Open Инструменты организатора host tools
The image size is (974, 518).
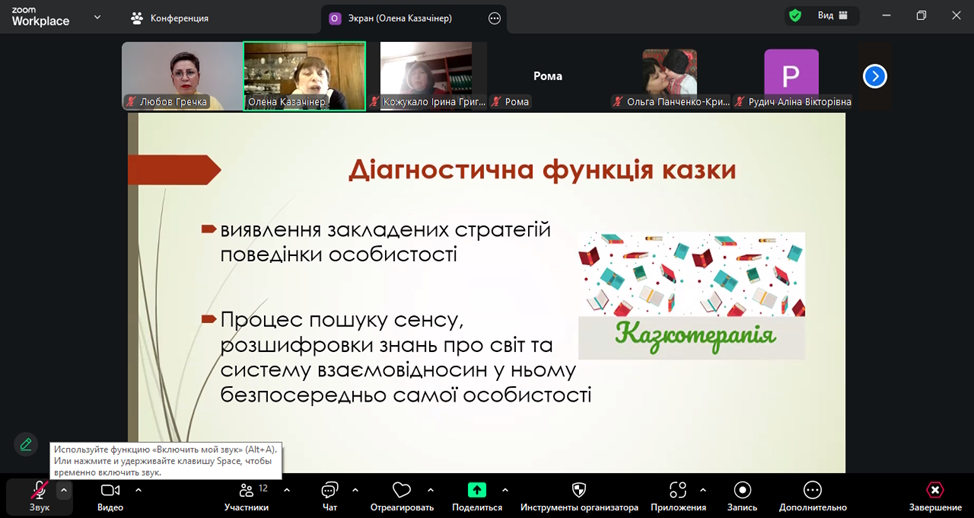(x=579, y=491)
